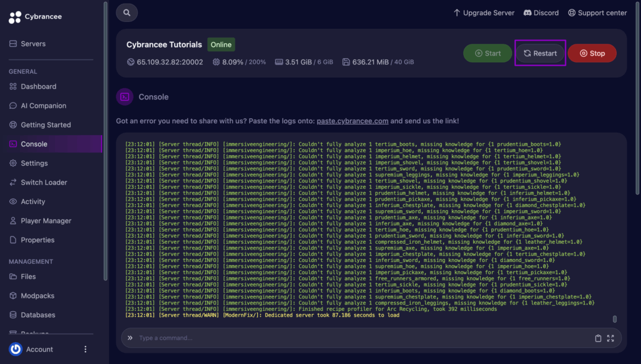Click the Modpacks cube icon
Image resolution: width=641 pixels, height=364 pixels.
pos(13,296)
